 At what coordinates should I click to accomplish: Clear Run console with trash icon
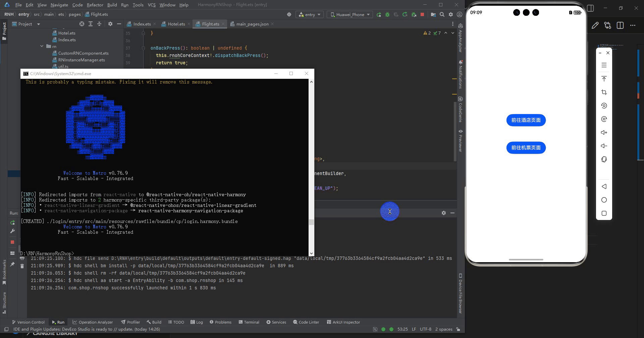click(x=22, y=266)
